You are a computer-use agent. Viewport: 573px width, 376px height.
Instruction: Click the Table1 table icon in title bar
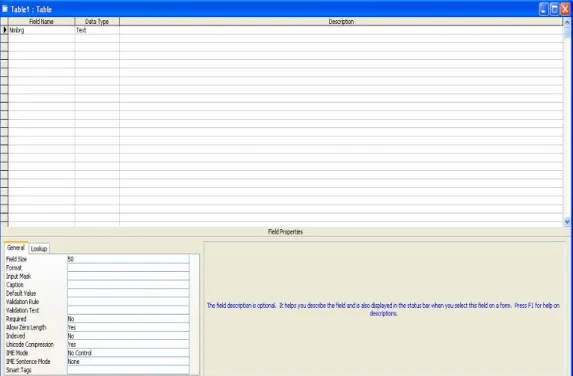[5, 9]
